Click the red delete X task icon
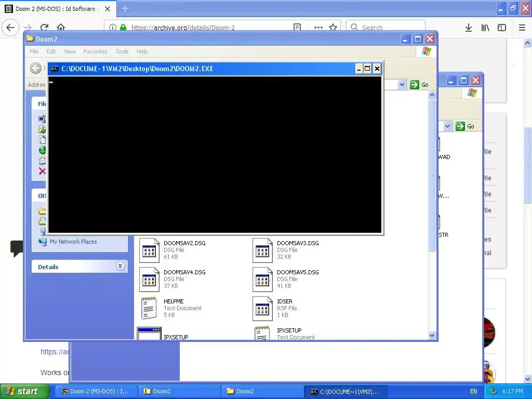This screenshot has width=532, height=399. click(x=42, y=171)
